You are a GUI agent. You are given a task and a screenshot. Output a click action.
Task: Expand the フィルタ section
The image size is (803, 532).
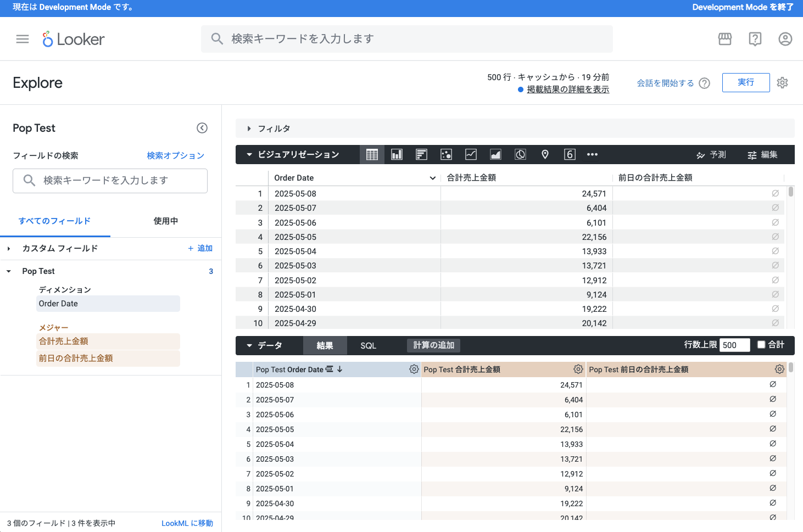click(x=249, y=128)
